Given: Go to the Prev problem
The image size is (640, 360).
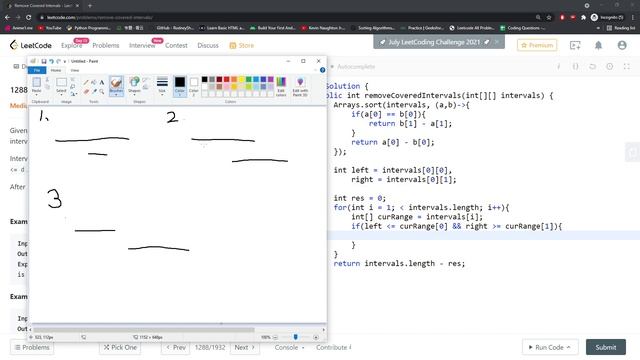Looking at the screenshot, I should [x=175, y=347].
